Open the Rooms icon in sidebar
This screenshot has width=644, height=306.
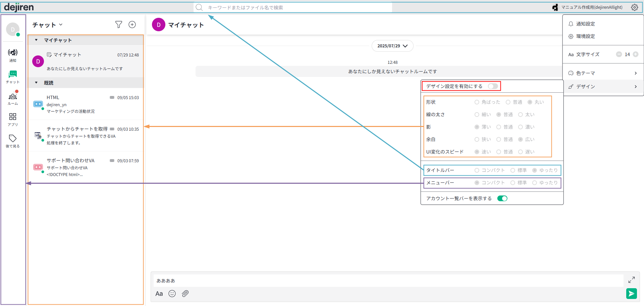[x=13, y=97]
